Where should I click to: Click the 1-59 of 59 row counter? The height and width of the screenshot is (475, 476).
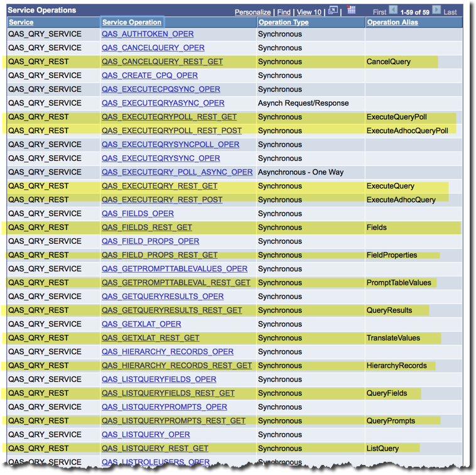(x=414, y=12)
